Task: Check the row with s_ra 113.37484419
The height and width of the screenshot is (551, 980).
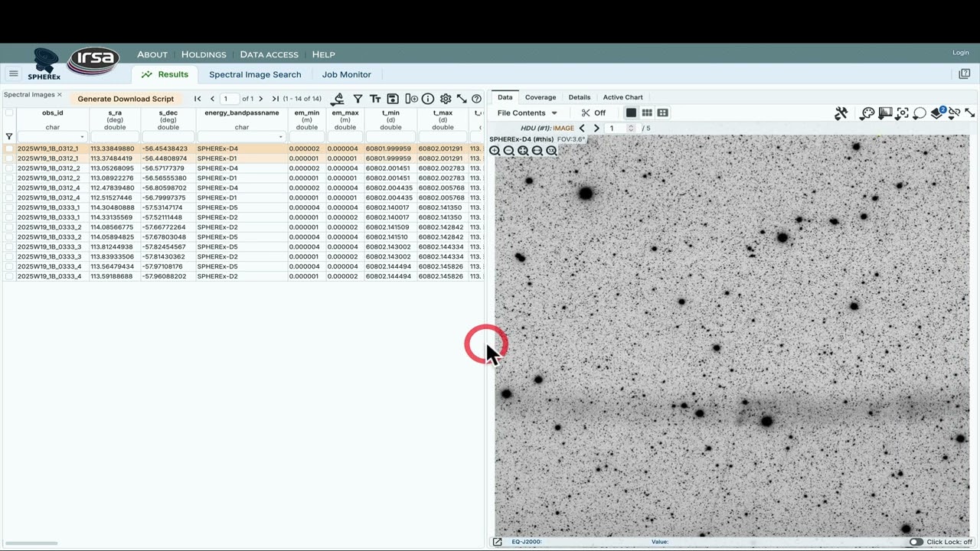Action: click(9, 158)
